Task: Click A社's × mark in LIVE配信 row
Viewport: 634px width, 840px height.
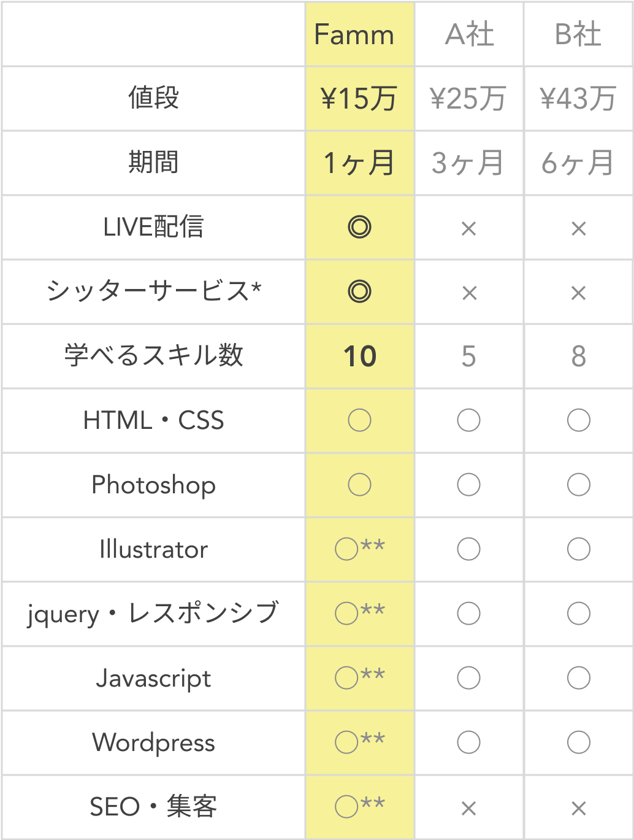Action: pyautogui.click(x=468, y=229)
